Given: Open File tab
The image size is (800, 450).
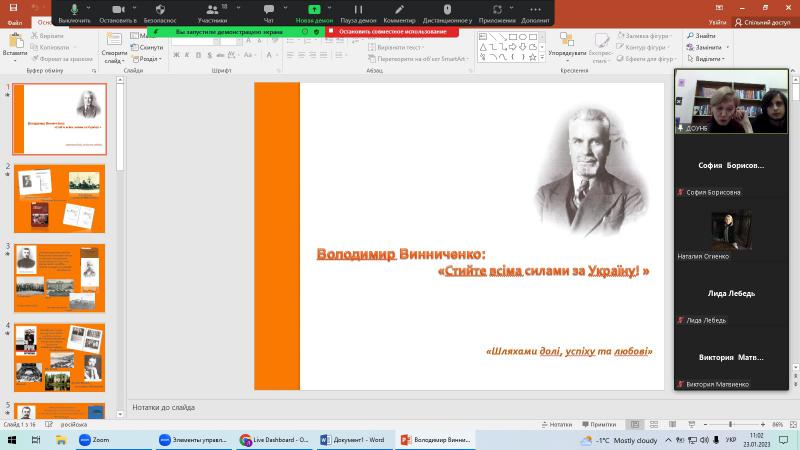Looking at the screenshot, I should pyautogui.click(x=15, y=22).
